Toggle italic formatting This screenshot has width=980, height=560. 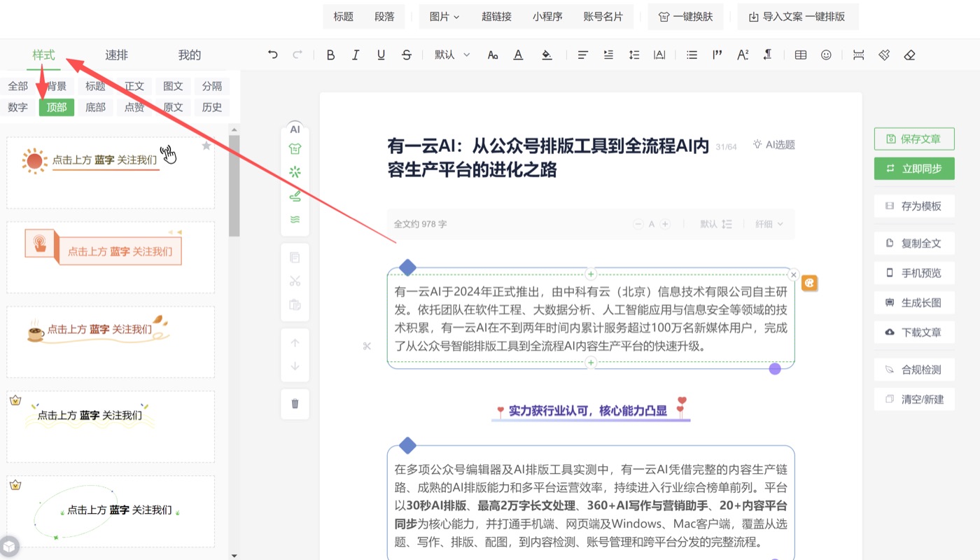(356, 55)
